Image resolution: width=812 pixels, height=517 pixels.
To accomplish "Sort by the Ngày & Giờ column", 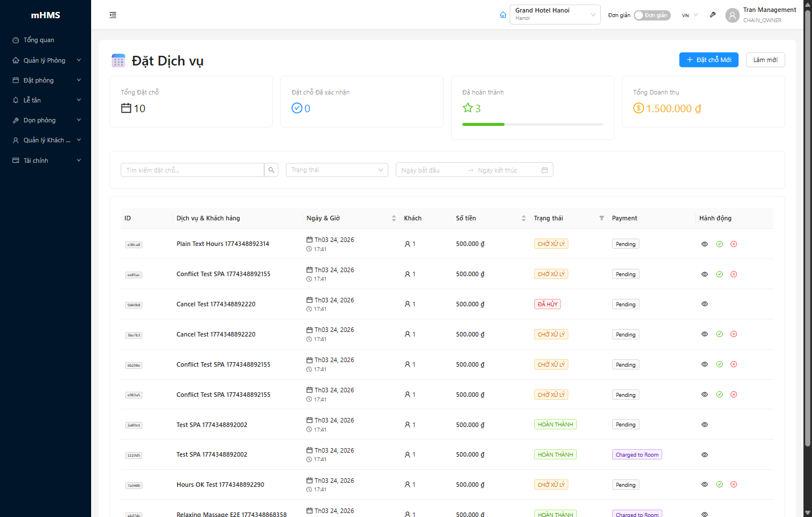I will click(393, 218).
